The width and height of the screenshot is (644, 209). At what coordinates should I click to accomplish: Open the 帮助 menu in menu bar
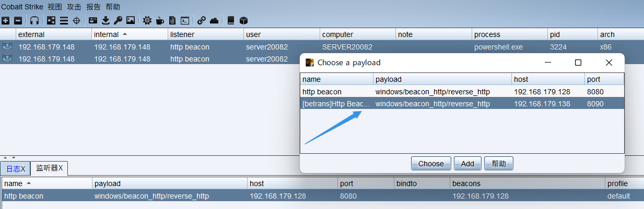point(113,7)
